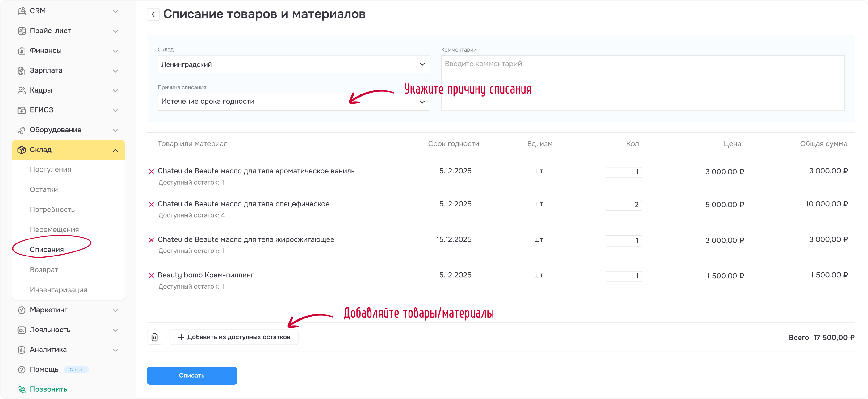Click the Финансы sidebar icon
This screenshot has height=399, width=868.
[x=22, y=51]
